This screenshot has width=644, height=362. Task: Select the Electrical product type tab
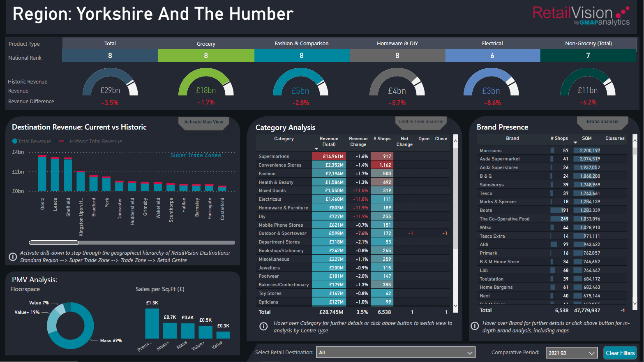pos(492,43)
